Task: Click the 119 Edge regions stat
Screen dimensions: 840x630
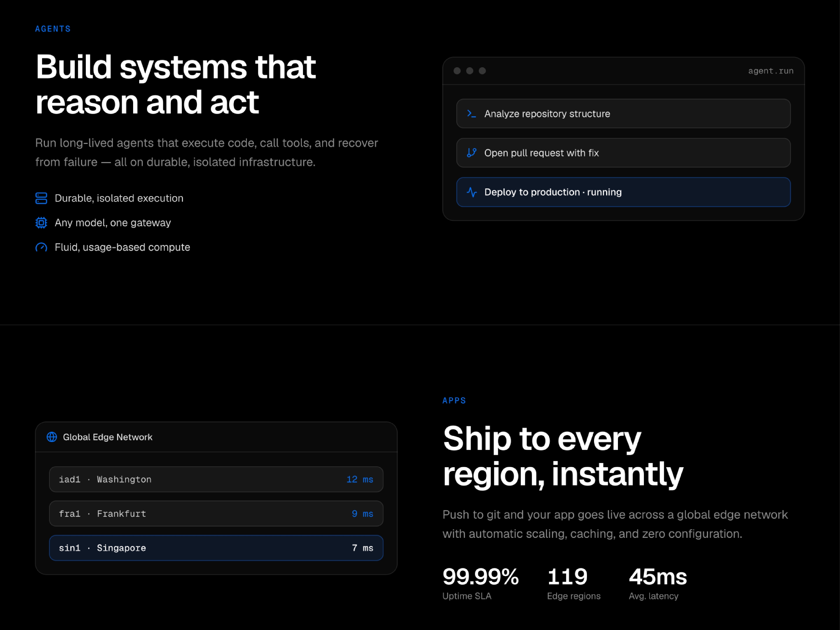Action: [x=573, y=583]
